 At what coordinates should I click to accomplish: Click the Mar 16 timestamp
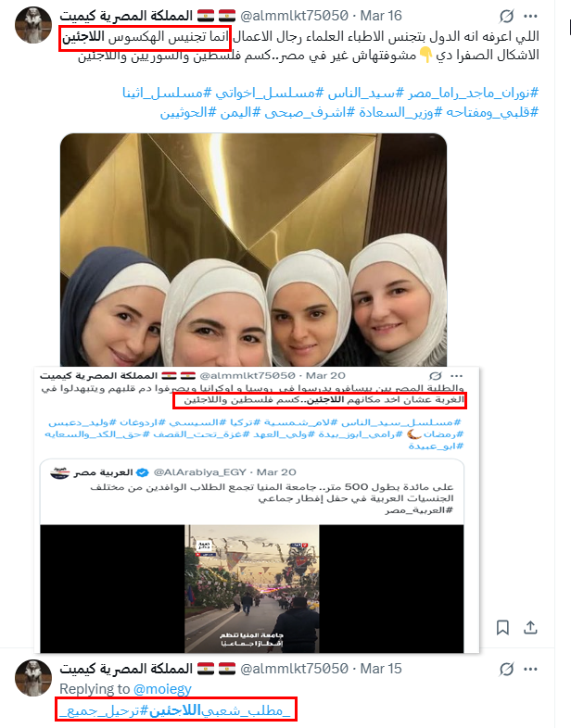(381, 16)
